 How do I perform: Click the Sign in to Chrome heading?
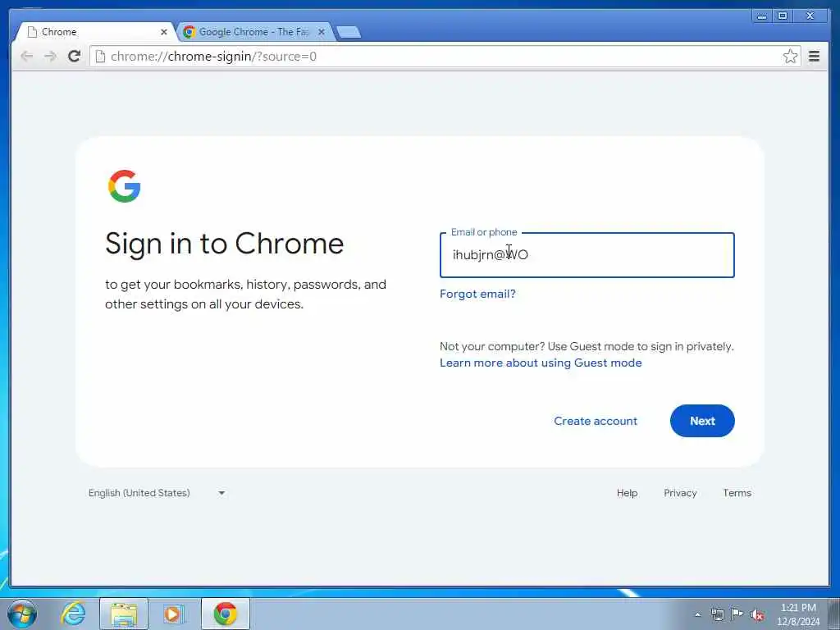point(225,244)
